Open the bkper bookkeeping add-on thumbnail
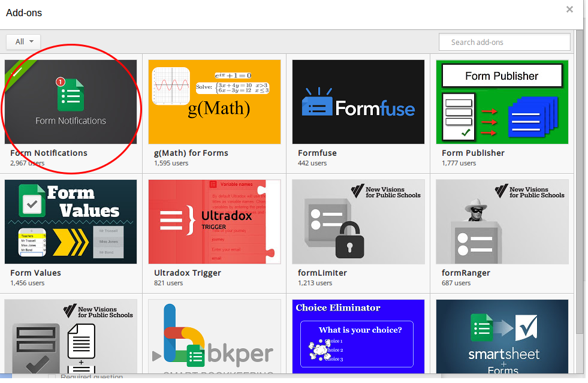588x383 pixels. pos(215,336)
